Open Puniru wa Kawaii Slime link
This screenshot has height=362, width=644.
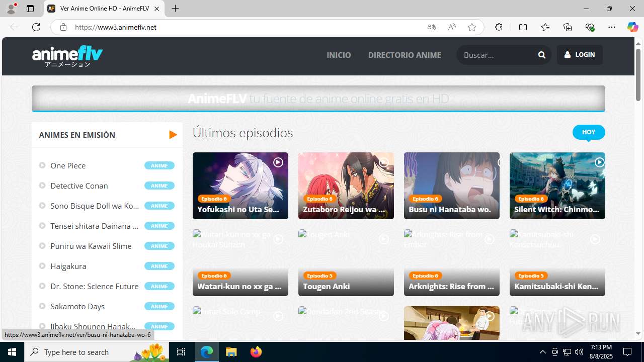point(91,246)
